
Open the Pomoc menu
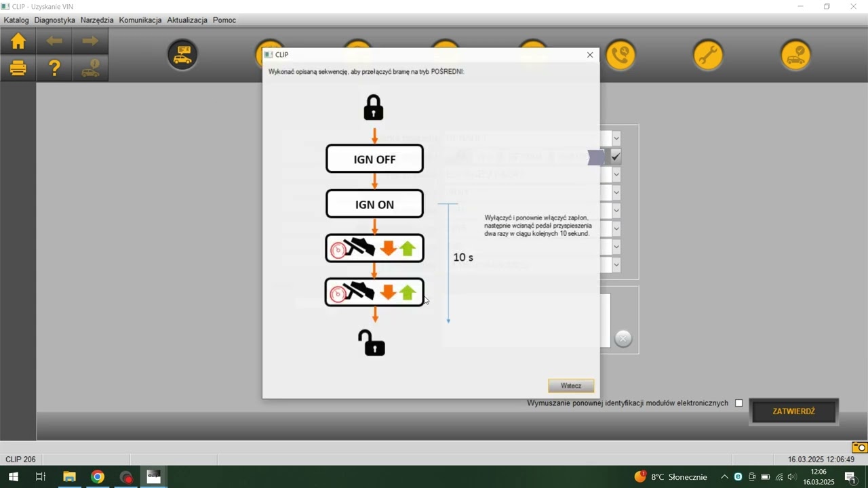pos(224,20)
